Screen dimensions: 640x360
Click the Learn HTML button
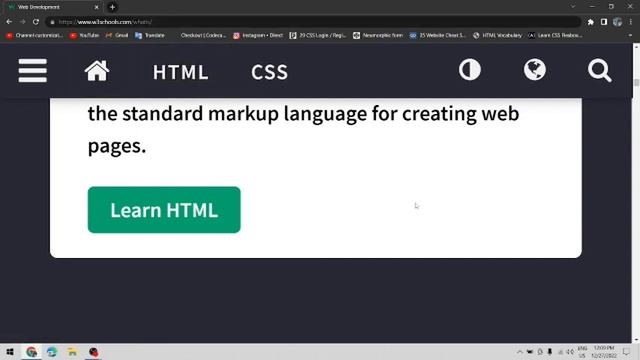coord(164,210)
